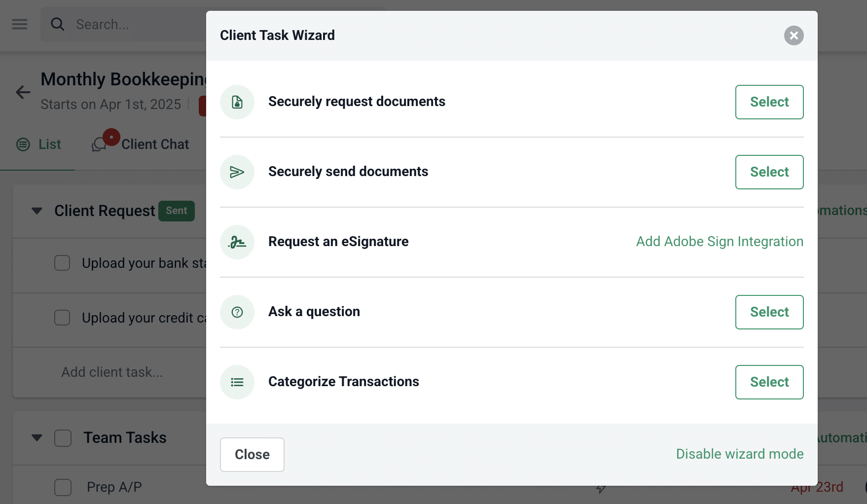Click the Securely send documents paper plane icon
Screen dimensions: 867x504
pos(237,172)
